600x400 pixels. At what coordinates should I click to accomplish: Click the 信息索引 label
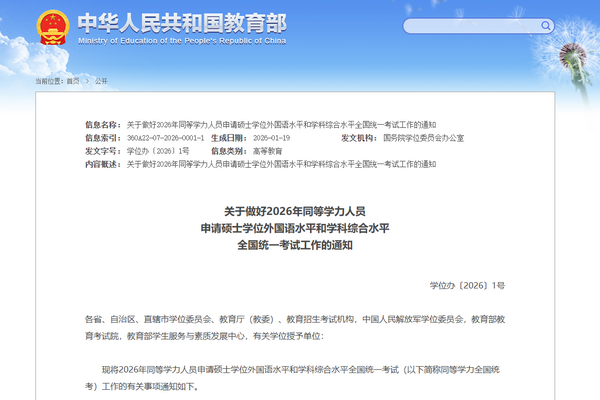click(x=103, y=138)
